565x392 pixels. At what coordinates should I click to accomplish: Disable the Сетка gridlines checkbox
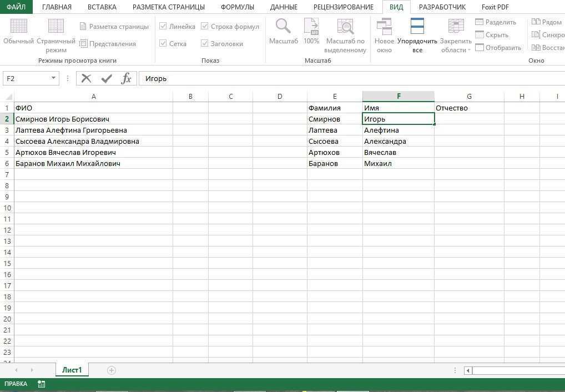coord(164,43)
